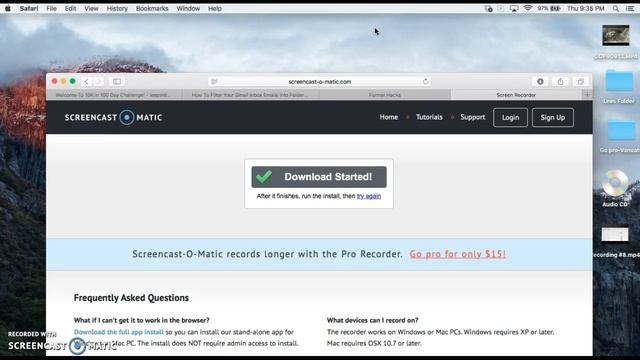Click the Login button
Image resolution: width=640 pixels, height=360 pixels.
coord(510,118)
